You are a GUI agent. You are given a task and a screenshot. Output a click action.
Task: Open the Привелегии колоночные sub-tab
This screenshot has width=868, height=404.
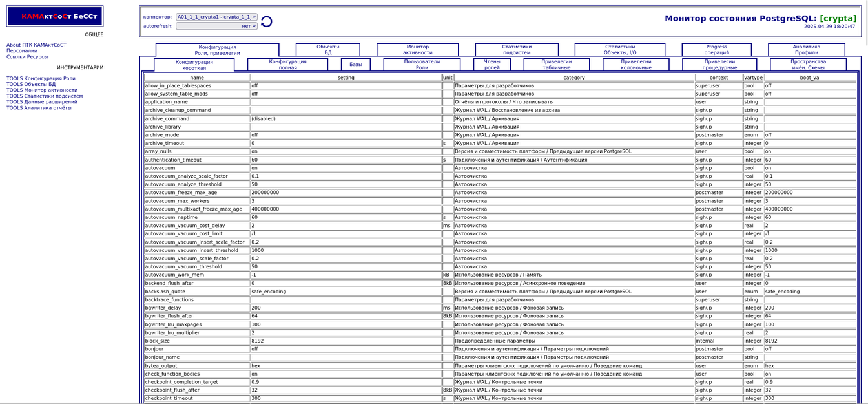tap(636, 65)
